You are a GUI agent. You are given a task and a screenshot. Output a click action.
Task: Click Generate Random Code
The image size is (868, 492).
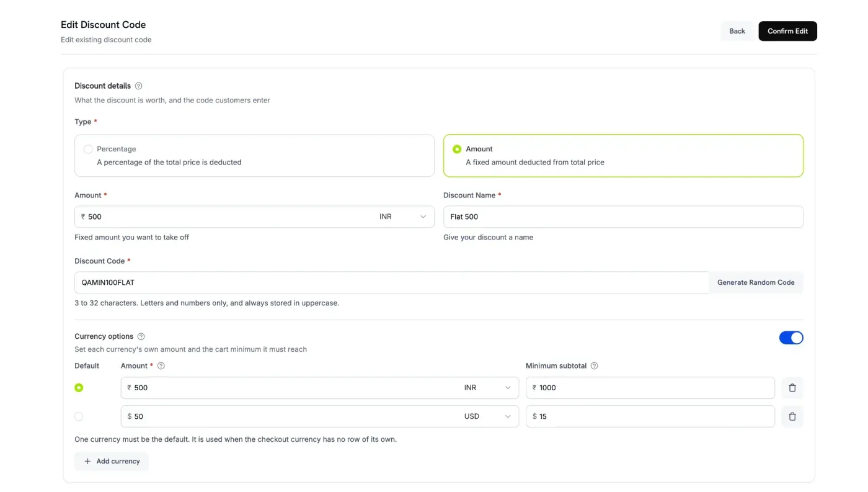tap(756, 282)
